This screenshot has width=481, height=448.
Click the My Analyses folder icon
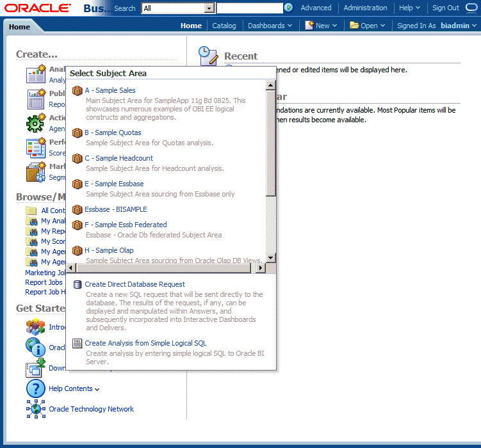(31, 221)
